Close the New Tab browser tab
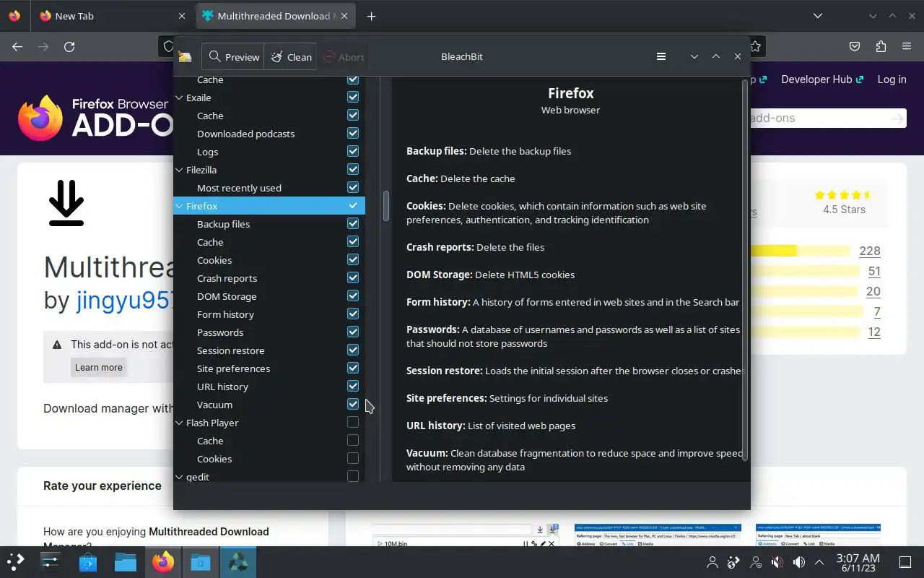Image resolution: width=924 pixels, height=578 pixels. 182,16
